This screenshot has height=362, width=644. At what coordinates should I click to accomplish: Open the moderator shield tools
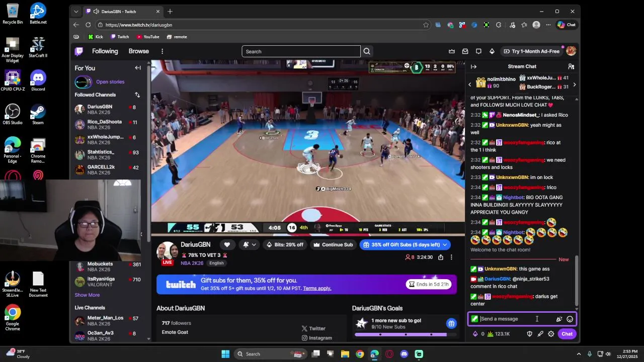point(529,334)
